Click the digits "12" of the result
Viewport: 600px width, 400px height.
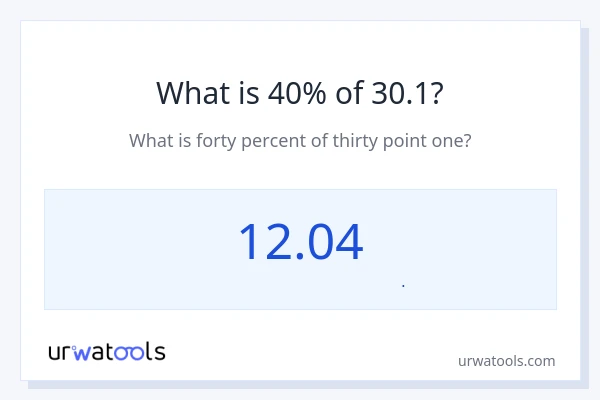click(x=262, y=242)
